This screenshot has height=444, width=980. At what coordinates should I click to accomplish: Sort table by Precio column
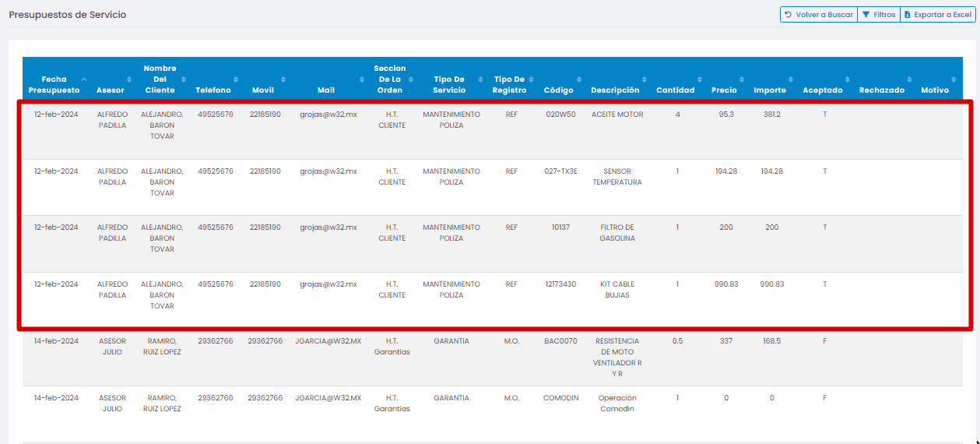(726, 79)
